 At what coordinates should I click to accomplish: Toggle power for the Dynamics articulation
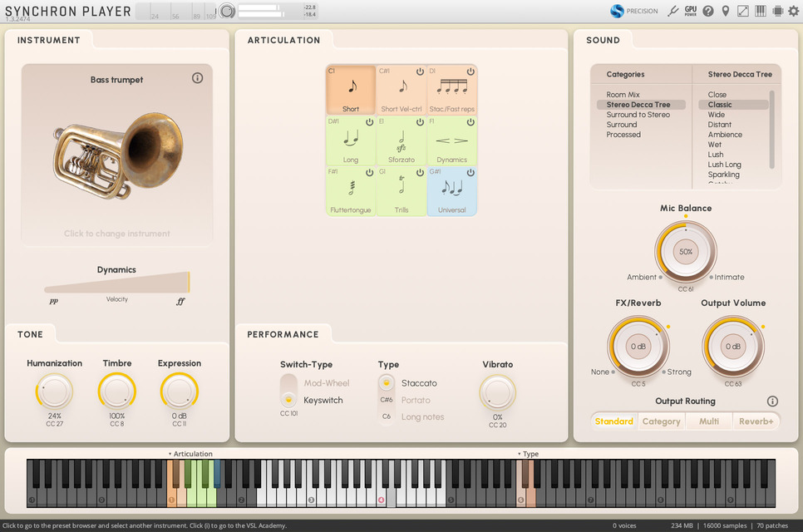click(470, 122)
